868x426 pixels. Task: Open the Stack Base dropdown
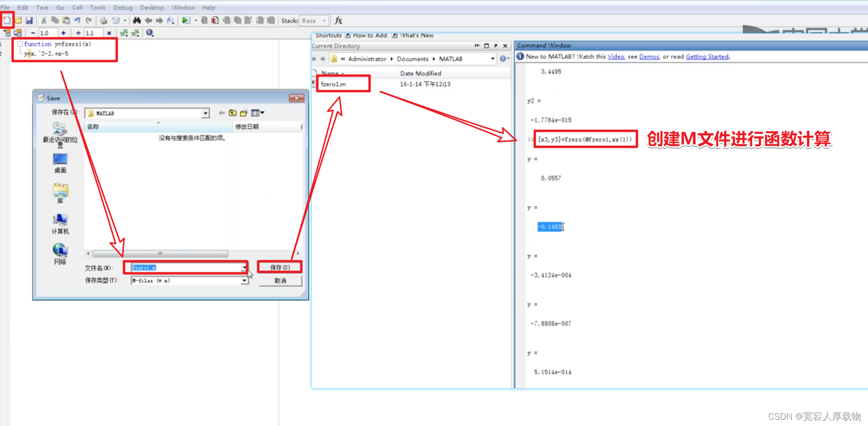(x=313, y=20)
